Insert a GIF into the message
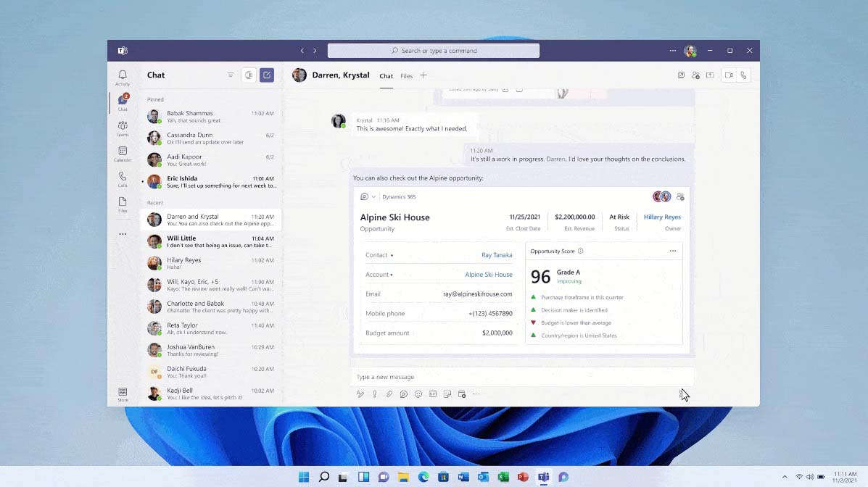 point(433,394)
